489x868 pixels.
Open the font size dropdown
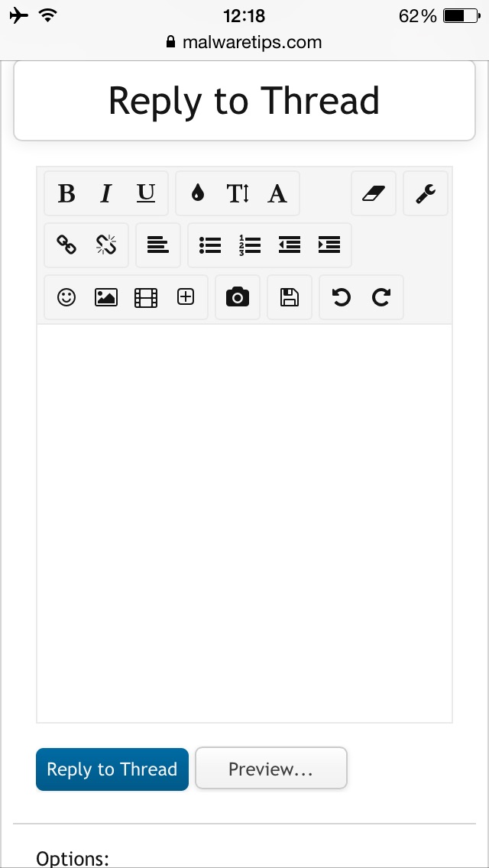coord(238,193)
